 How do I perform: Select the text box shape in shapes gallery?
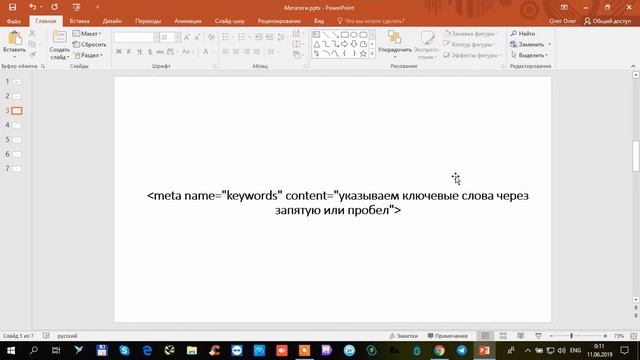316,35
